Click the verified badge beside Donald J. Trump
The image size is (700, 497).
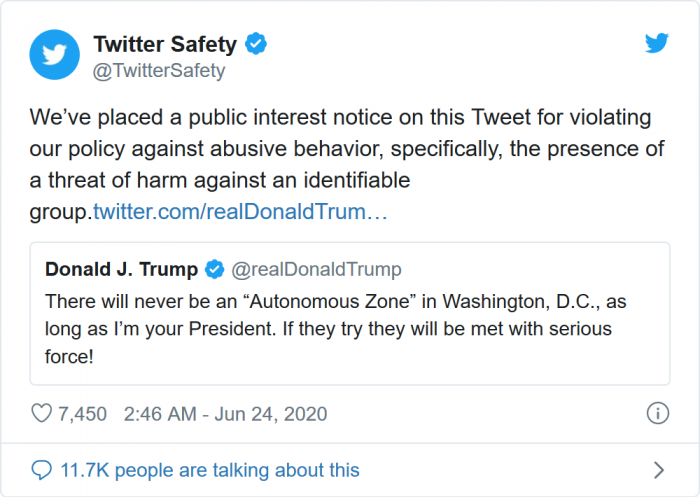pyautogui.click(x=214, y=269)
